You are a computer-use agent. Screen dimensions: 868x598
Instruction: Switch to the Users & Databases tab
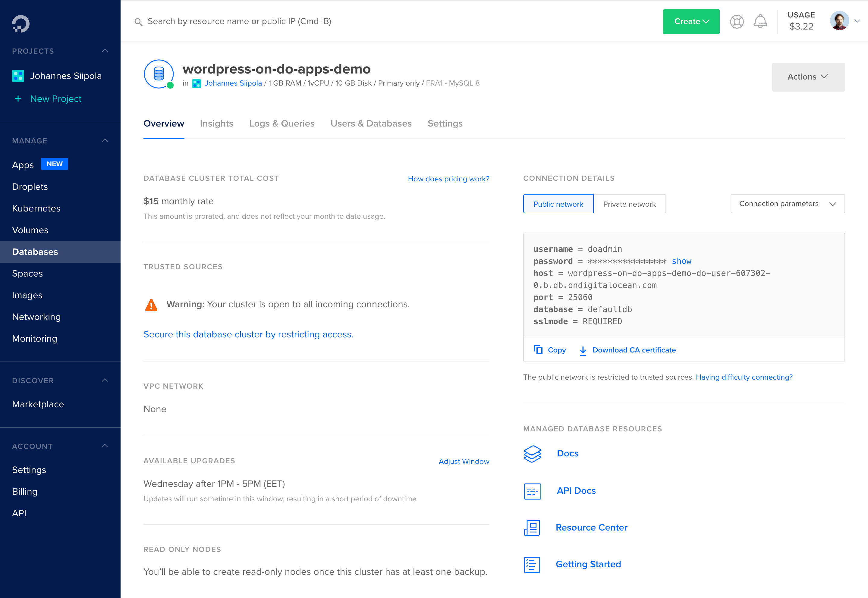(x=371, y=124)
